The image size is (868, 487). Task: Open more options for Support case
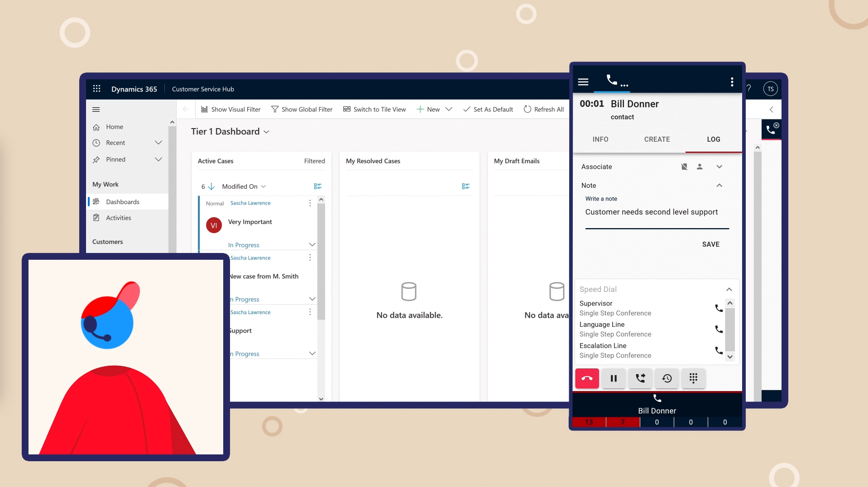[310, 312]
